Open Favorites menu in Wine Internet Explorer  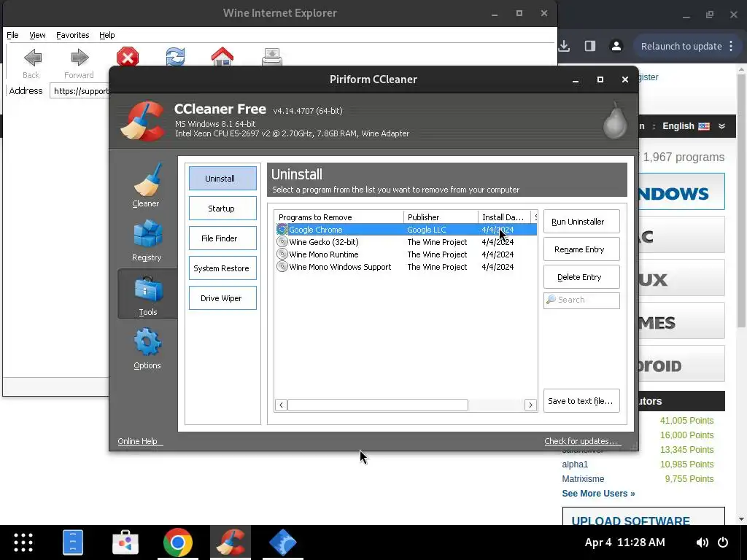click(x=72, y=35)
